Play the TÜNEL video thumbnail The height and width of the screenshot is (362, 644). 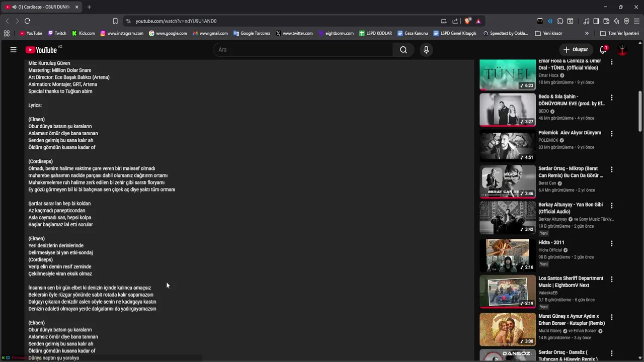[508, 74]
